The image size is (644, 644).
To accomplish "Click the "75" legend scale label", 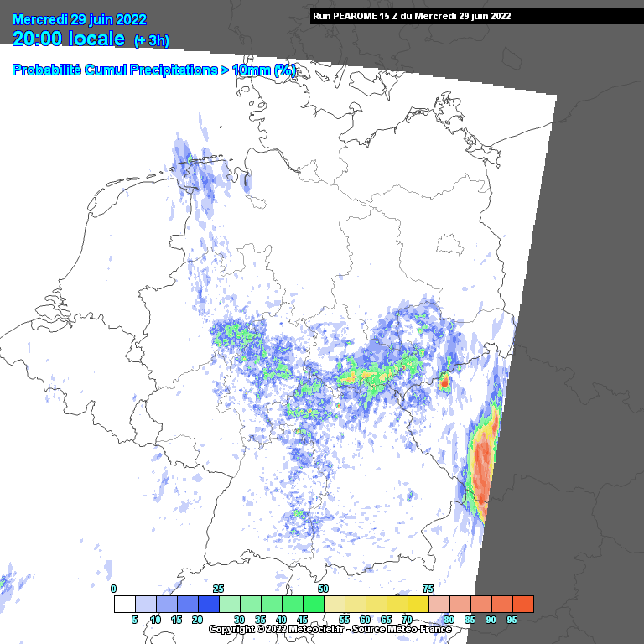I will point(428,589).
